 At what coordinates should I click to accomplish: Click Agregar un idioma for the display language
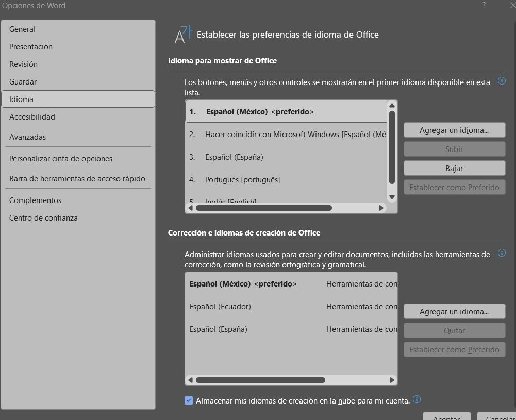tap(455, 130)
